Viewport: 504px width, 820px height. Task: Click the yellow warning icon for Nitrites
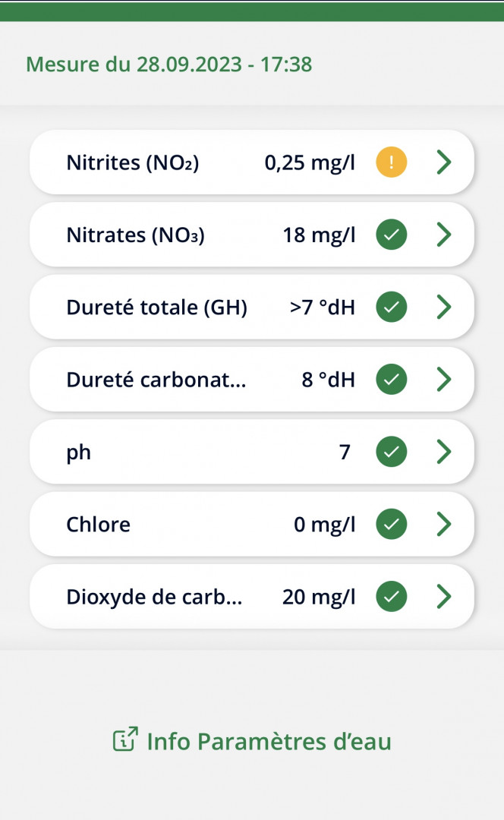pyautogui.click(x=391, y=162)
